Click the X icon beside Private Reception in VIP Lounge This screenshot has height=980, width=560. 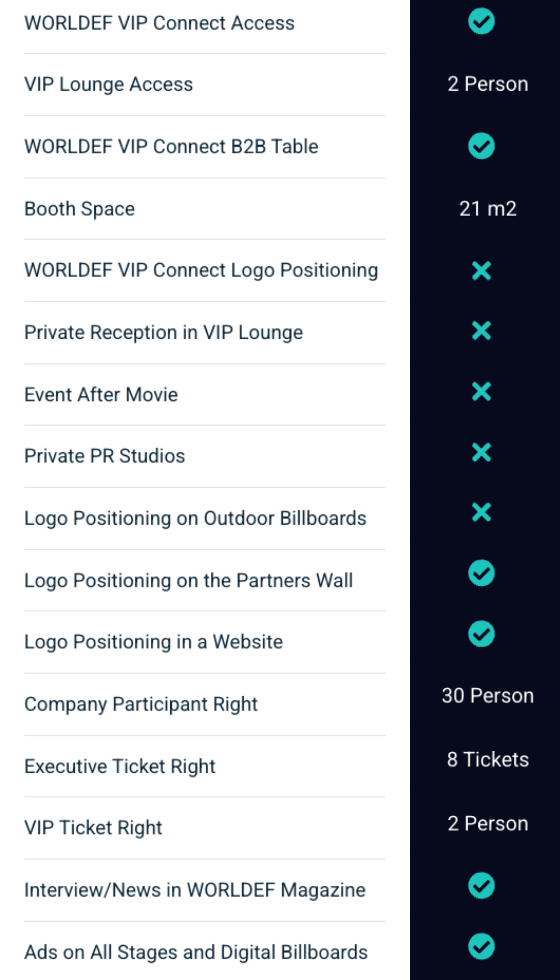[481, 331]
